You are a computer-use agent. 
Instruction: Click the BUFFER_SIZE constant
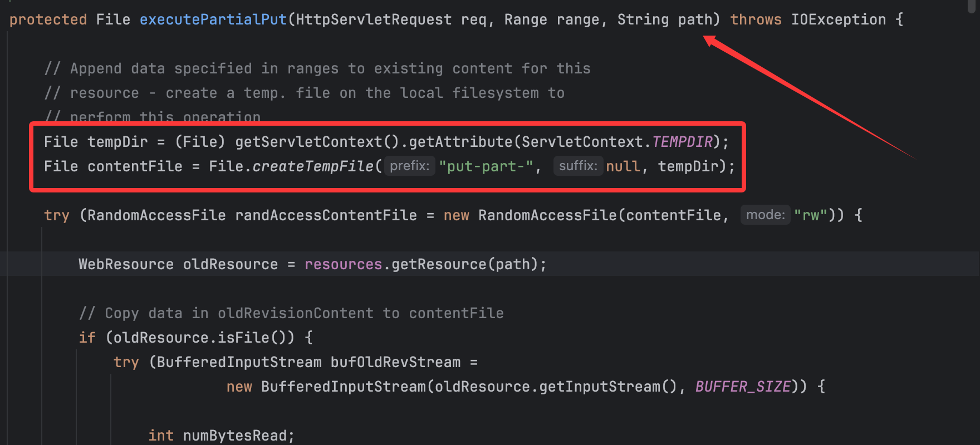point(743,387)
